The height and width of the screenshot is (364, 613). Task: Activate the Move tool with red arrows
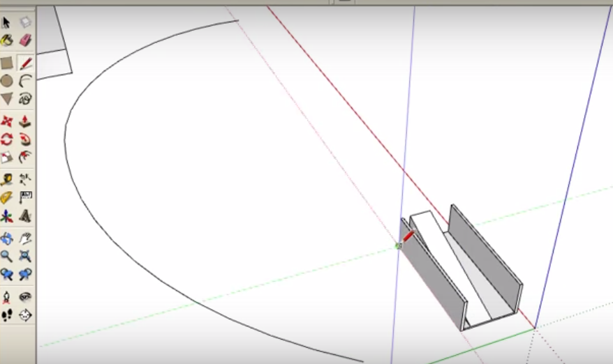(7, 121)
